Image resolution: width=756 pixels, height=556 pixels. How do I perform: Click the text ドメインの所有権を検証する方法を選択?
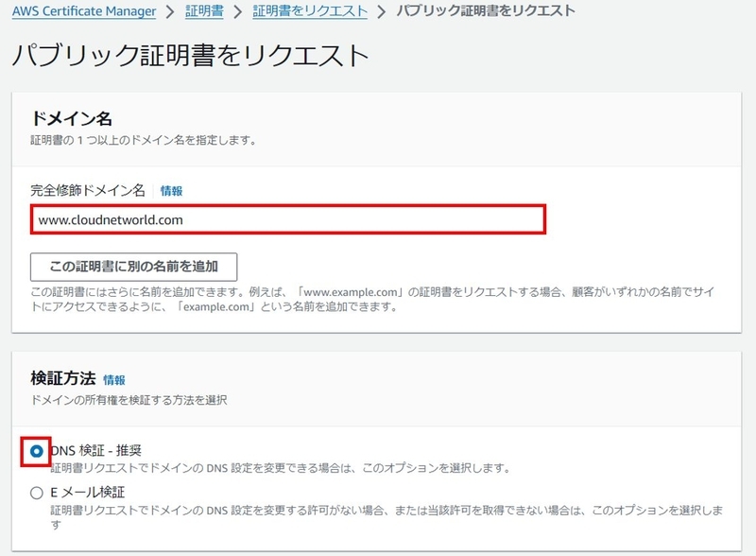coord(129,400)
